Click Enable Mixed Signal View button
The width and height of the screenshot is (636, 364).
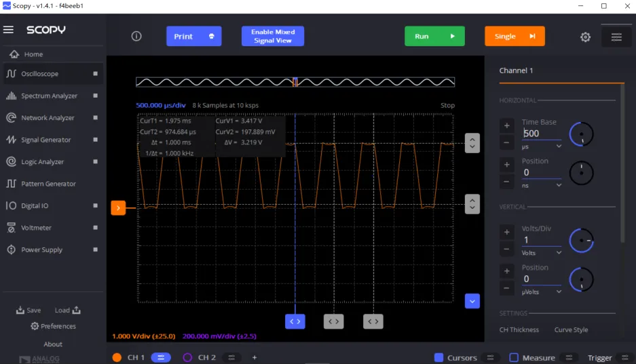(273, 37)
